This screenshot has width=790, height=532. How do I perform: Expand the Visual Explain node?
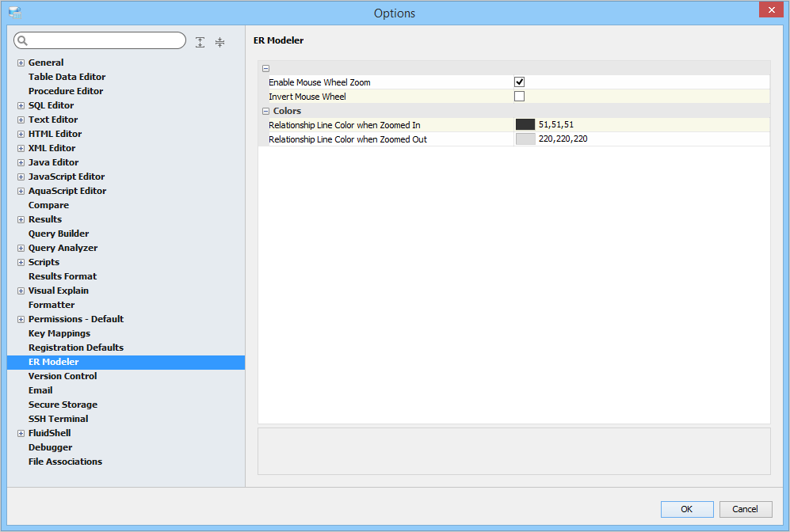coord(21,291)
